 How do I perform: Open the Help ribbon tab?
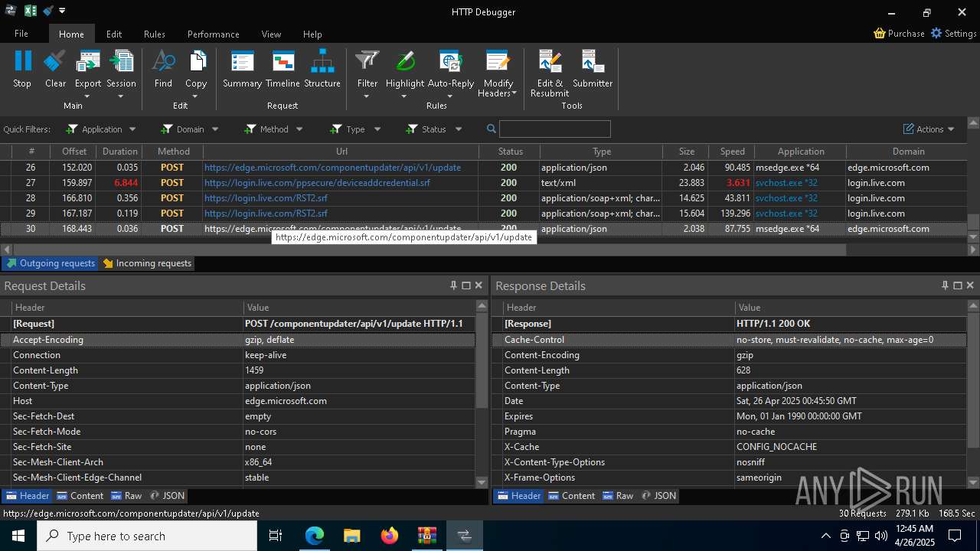[x=312, y=34]
